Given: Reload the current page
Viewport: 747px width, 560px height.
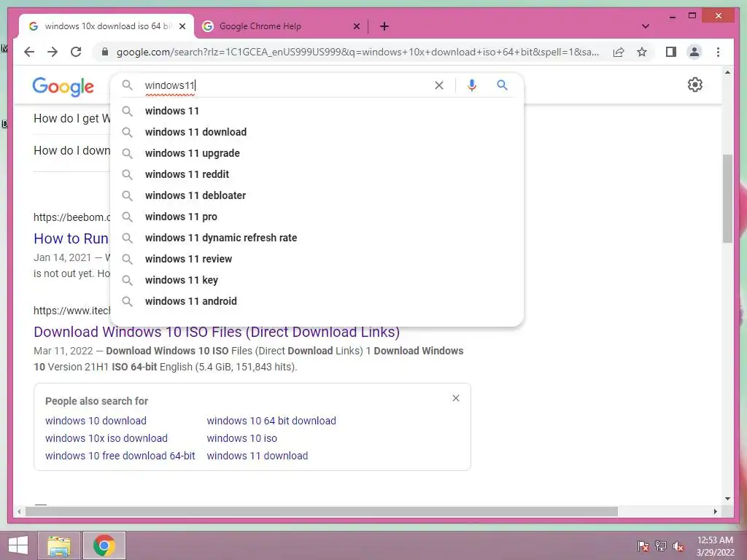Looking at the screenshot, I should [76, 52].
